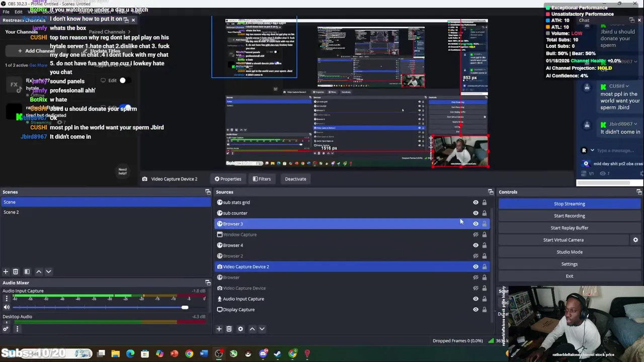Hide the Display Capture source
Viewport: 644px width, 362px height.
pos(475,310)
